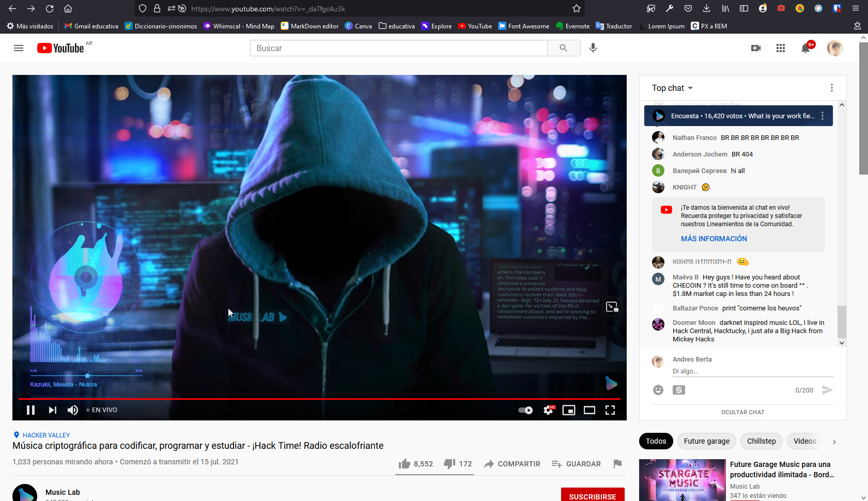Open the Firefox application menu
Screen dimensions: 868x501
click(855, 9)
